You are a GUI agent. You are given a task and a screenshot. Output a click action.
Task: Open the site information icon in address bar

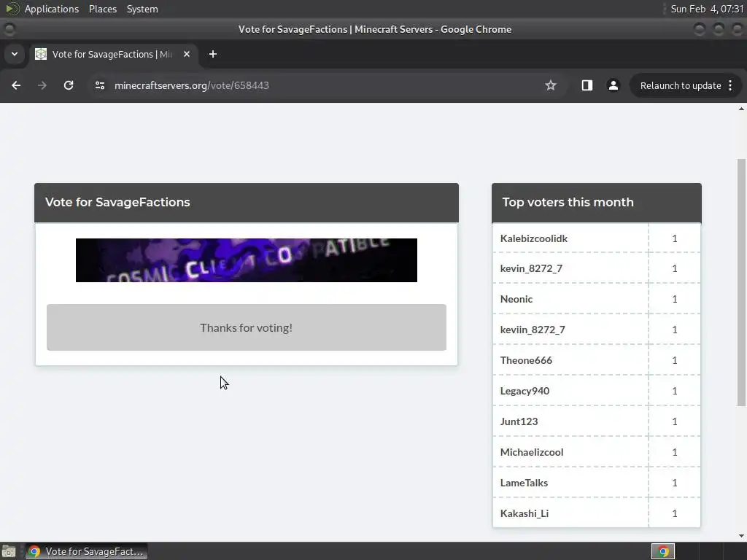click(99, 85)
